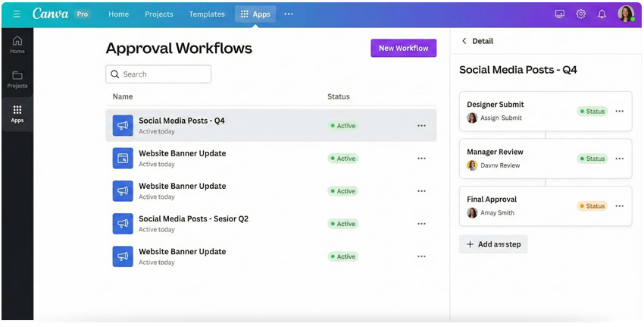
Task: Open the top bar more options ellipsis
Action: tap(289, 14)
